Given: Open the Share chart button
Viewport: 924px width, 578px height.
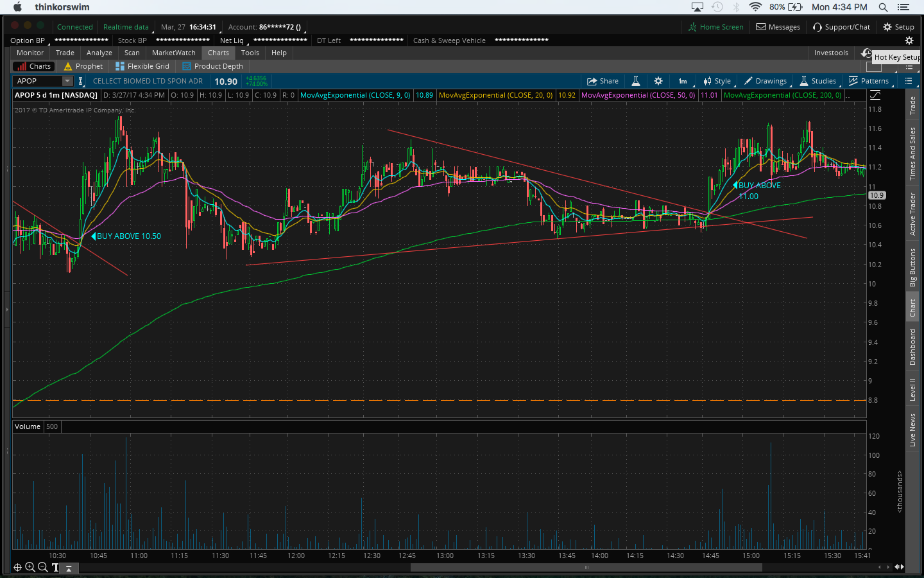Looking at the screenshot, I should click(x=603, y=81).
